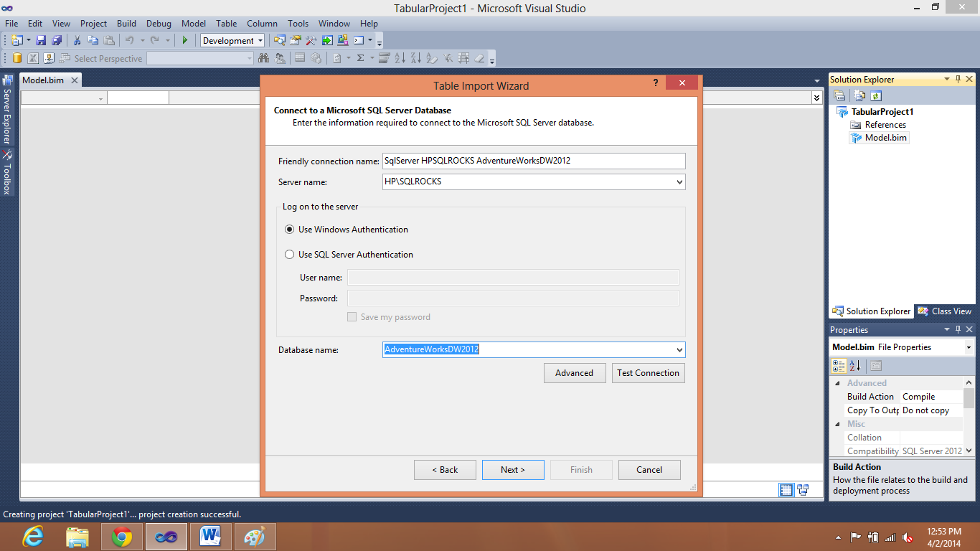Screen dimensions: 980x551
Task: Sort A to Z from toolbar
Action: tap(400, 58)
